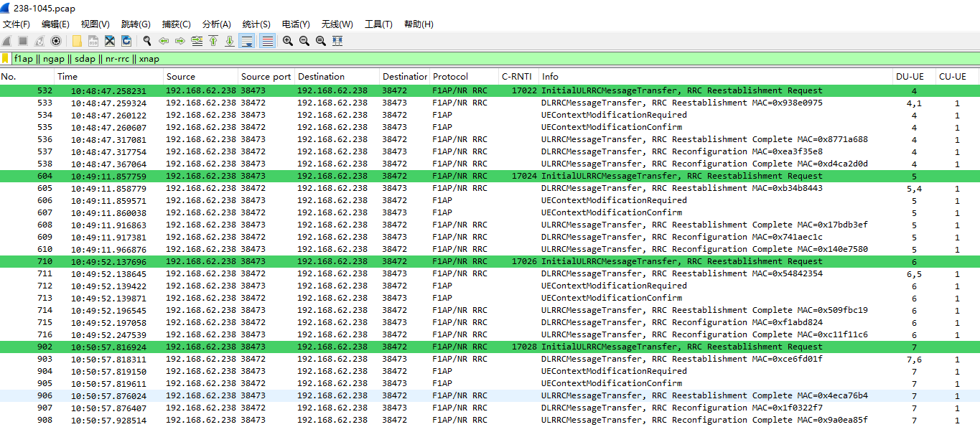Viewport: 980px width, 427px height.
Task: Toggle packet list colorization
Action: 267,41
